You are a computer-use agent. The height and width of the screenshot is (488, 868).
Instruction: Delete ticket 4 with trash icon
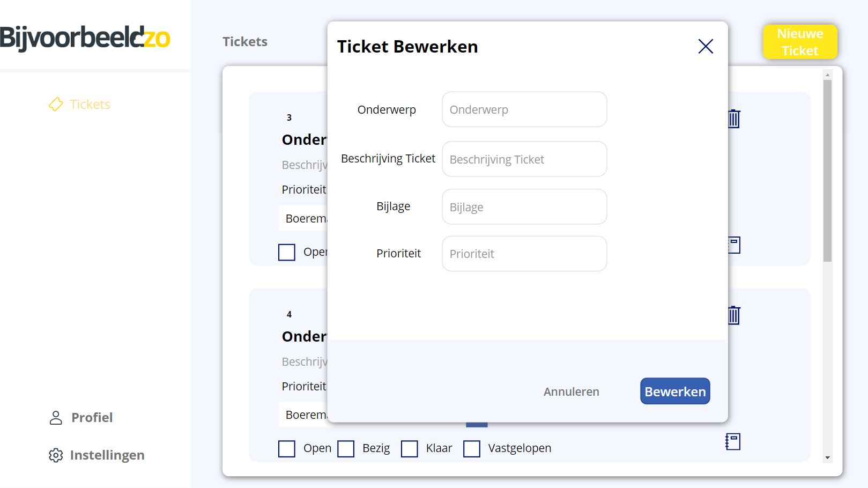point(734,315)
